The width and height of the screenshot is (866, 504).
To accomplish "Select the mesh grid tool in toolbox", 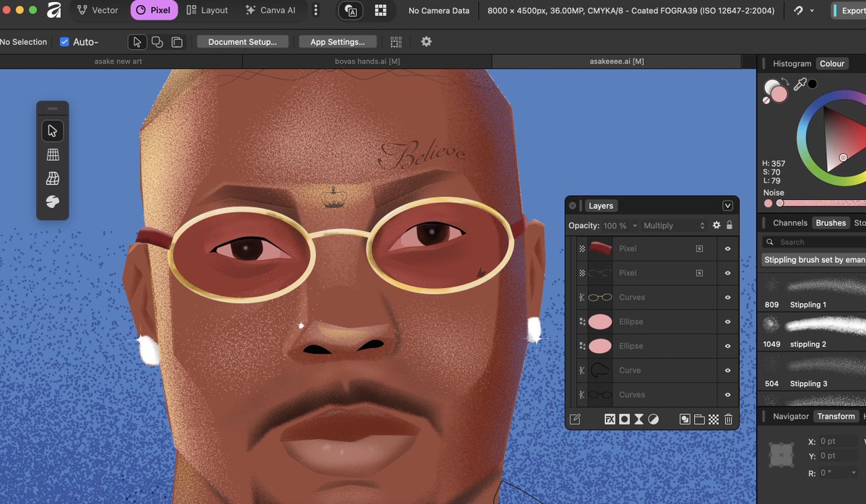I will pos(53,155).
